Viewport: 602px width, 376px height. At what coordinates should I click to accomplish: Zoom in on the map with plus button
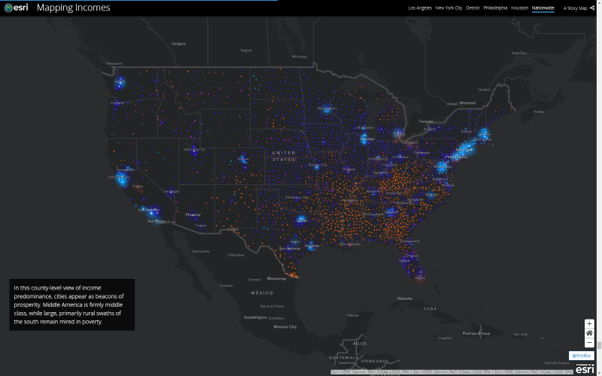(x=589, y=324)
